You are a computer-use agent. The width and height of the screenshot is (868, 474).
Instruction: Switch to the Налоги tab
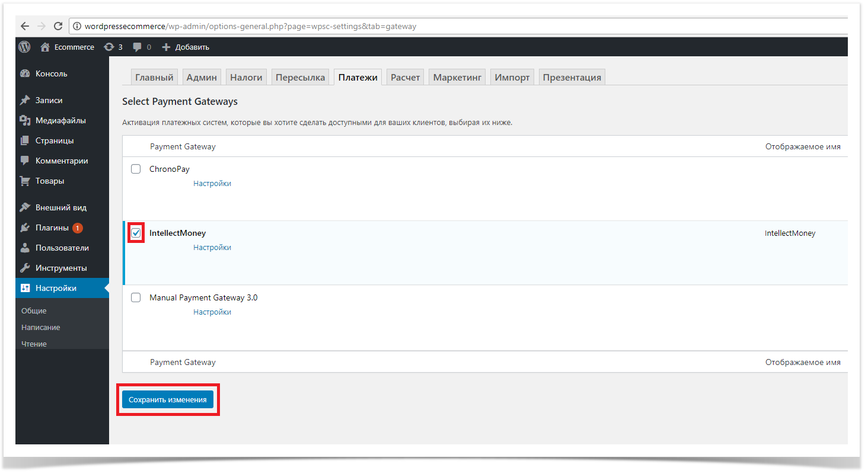tap(246, 77)
